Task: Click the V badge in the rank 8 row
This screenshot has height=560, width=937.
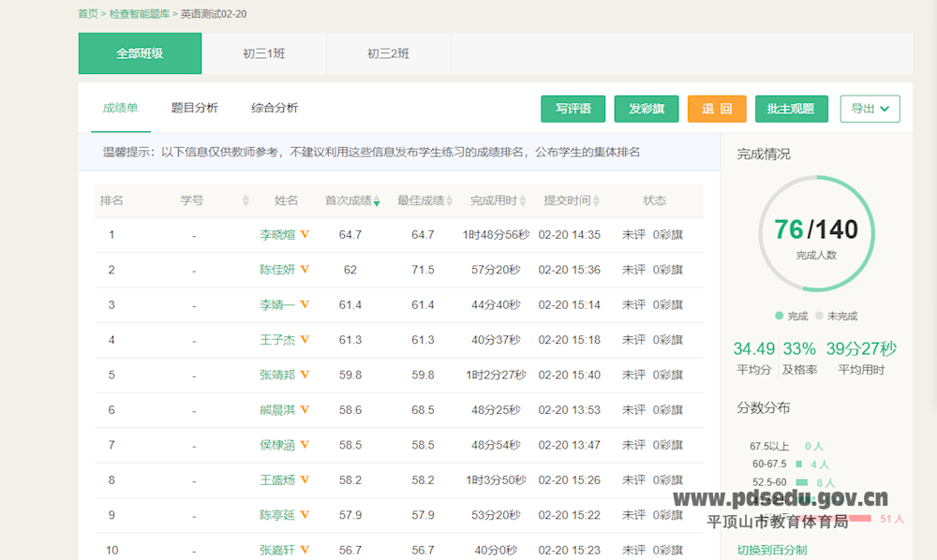Action: pyautogui.click(x=305, y=480)
